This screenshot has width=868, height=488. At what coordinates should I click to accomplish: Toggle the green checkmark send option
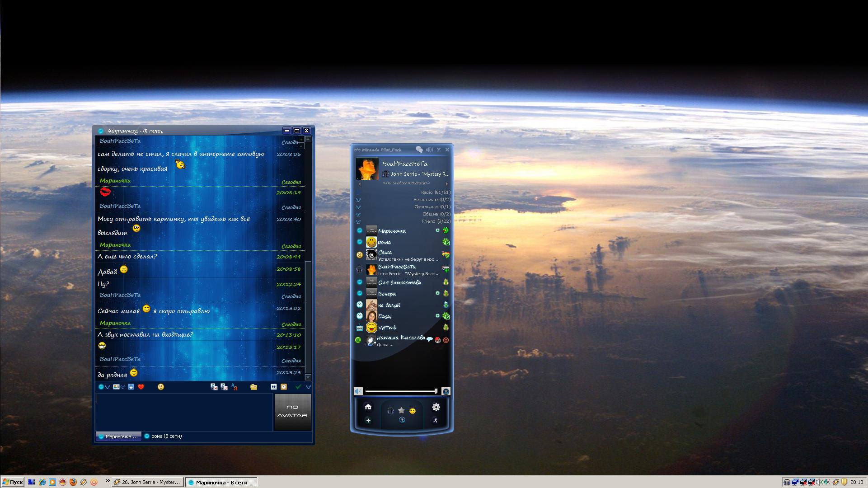point(298,387)
